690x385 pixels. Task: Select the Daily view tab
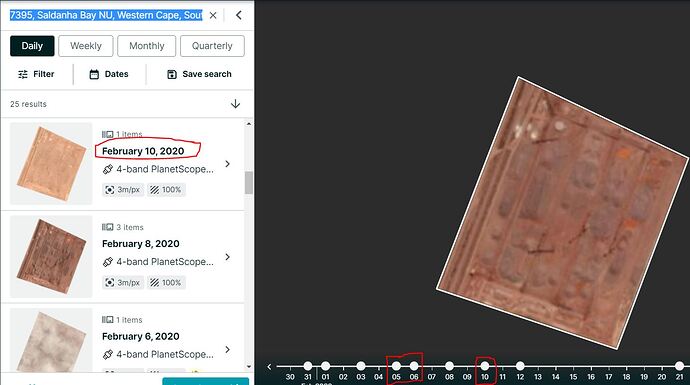tap(32, 46)
